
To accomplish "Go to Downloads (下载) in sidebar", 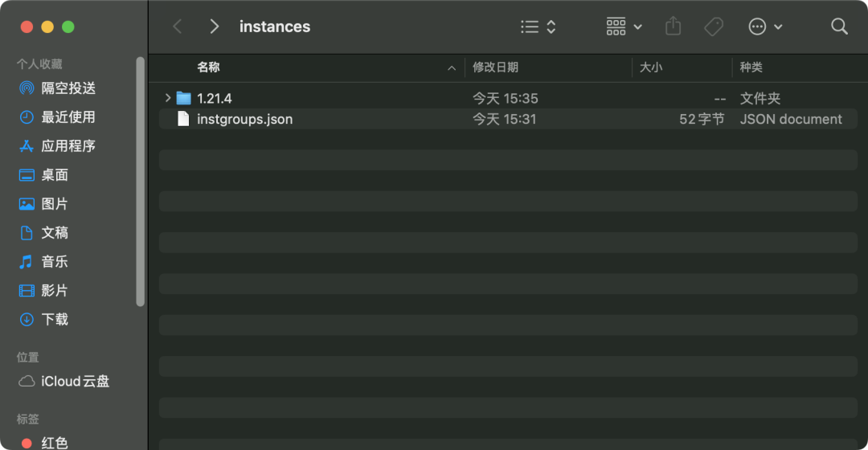I will pos(55,320).
